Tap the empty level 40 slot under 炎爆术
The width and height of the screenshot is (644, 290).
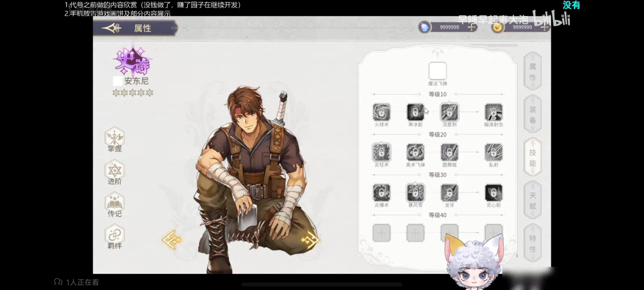point(382,233)
